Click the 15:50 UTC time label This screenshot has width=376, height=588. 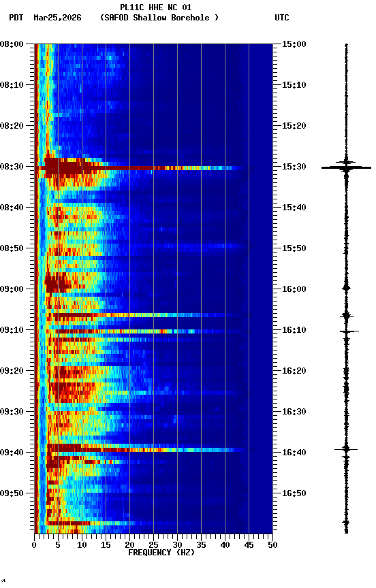tap(294, 248)
